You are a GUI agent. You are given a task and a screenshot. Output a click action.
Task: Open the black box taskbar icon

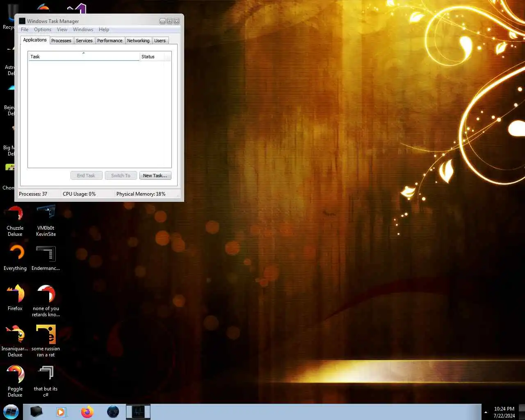(x=37, y=412)
